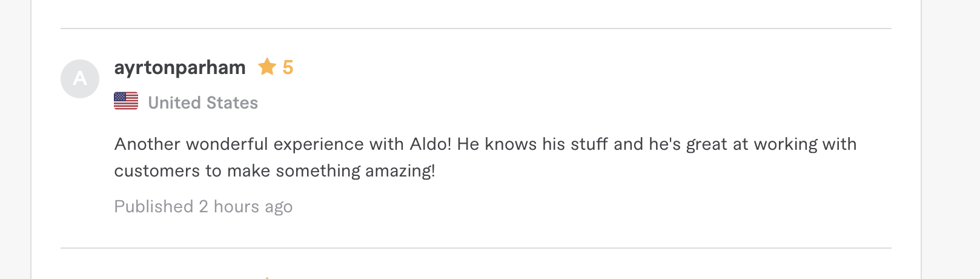Click the word "Published" in the timestamp
This screenshot has height=279, width=980.
click(154, 207)
